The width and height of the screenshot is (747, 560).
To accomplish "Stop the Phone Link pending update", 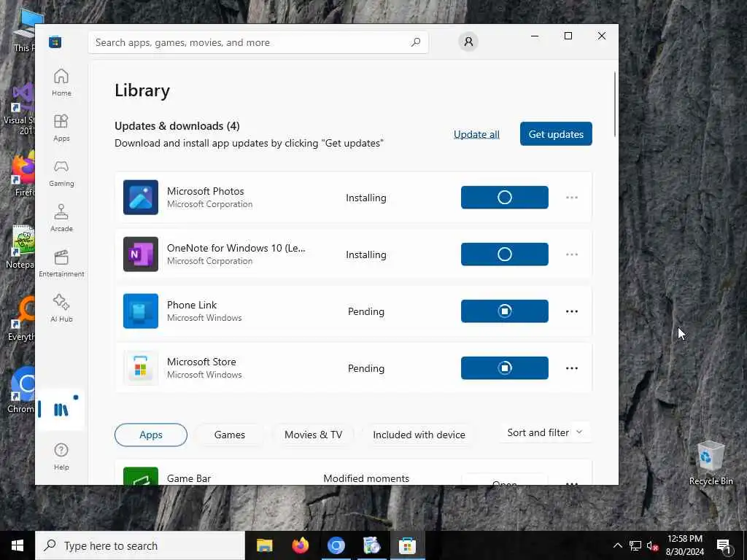I will point(505,311).
